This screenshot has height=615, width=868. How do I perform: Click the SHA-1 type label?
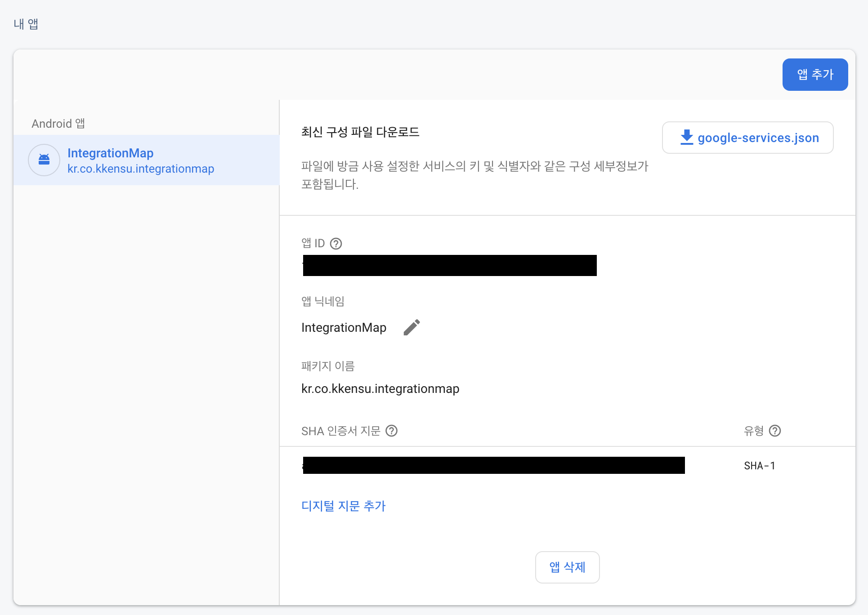pos(760,466)
